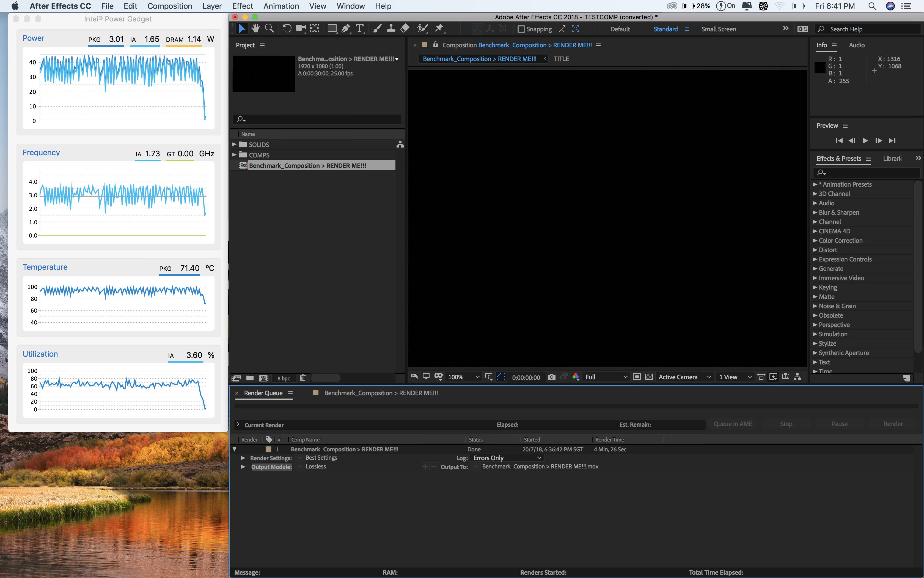The height and width of the screenshot is (578, 924).
Task: Open the Composition menu
Action: [169, 6]
